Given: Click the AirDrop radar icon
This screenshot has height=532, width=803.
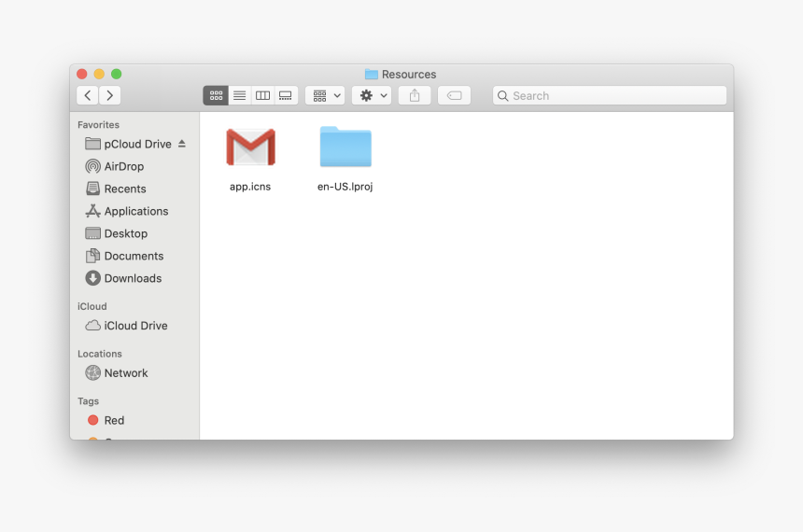Looking at the screenshot, I should [92, 166].
